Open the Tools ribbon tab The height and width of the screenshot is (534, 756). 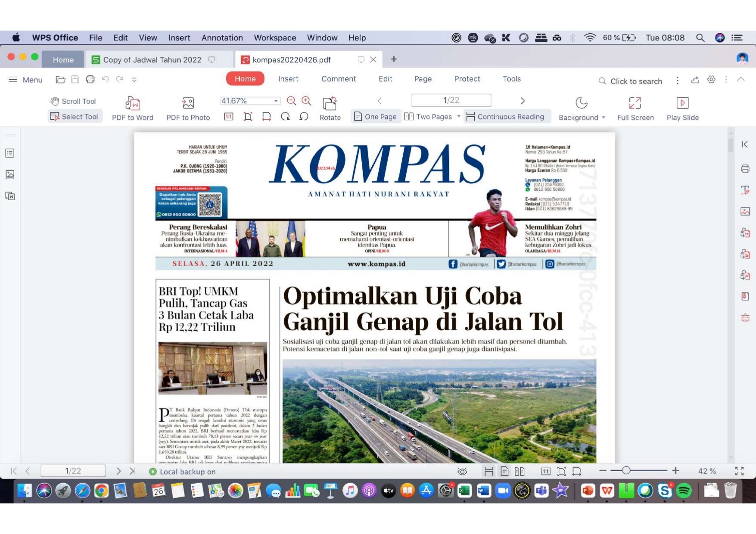(x=512, y=79)
